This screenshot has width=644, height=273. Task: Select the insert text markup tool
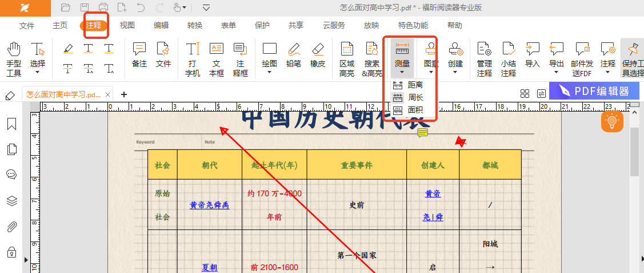(x=109, y=68)
